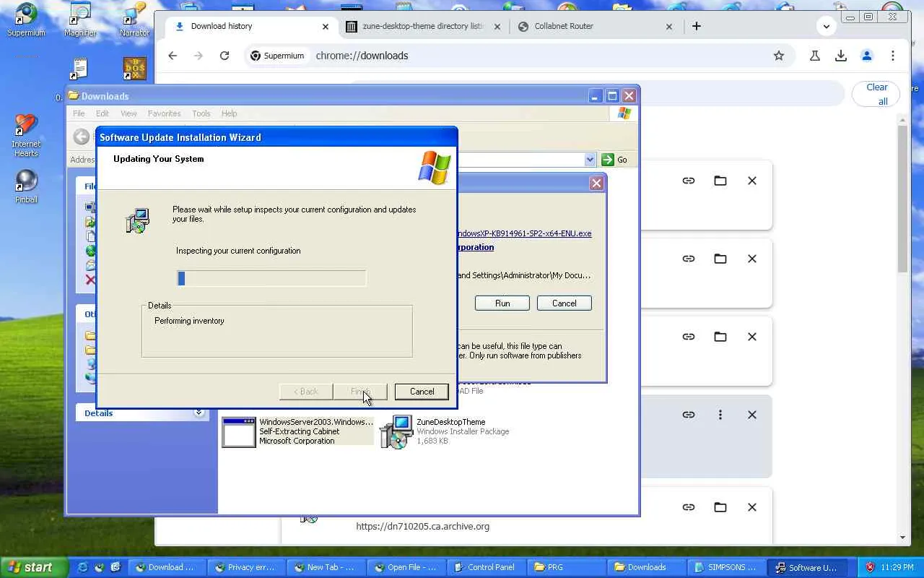Open the View menu in Downloads window
This screenshot has height=578, width=924.
coord(128,113)
